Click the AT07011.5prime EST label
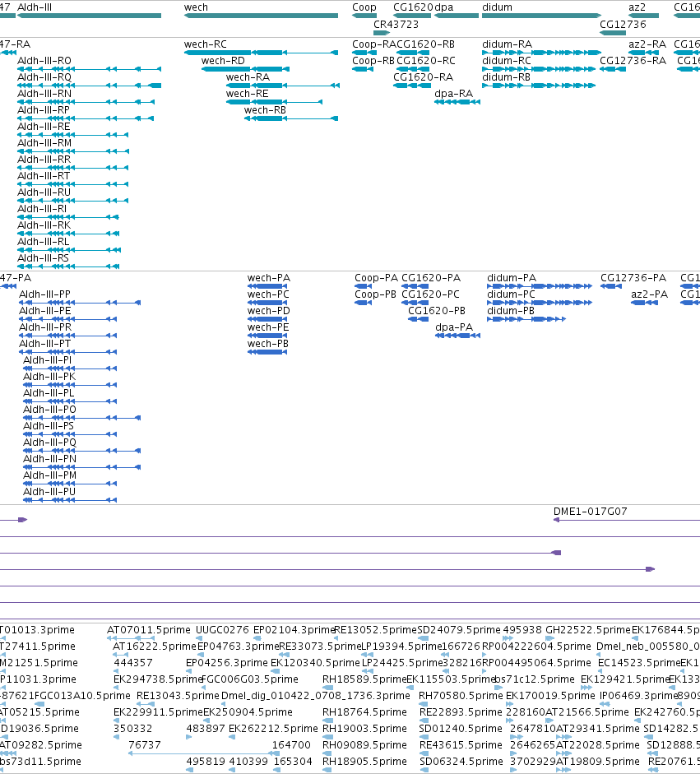Screen dimensions: 700x774 click(149, 630)
